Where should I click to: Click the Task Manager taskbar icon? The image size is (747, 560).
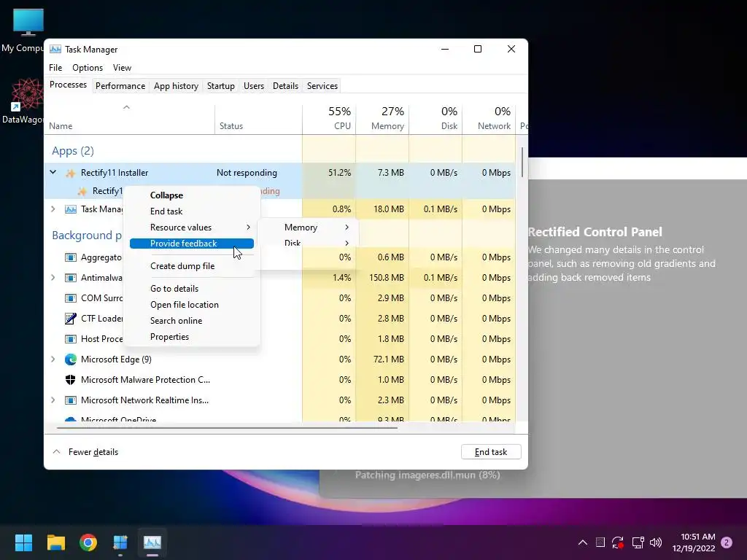152,542
